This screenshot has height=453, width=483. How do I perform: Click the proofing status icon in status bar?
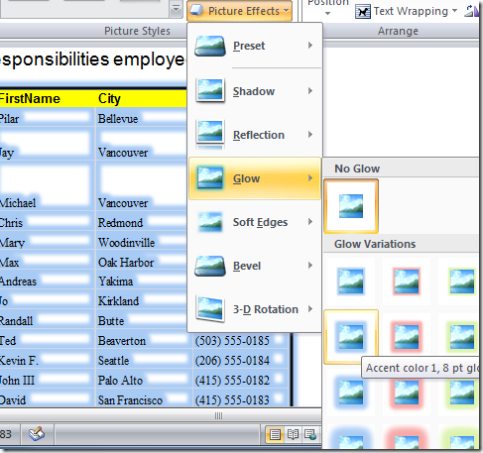click(37, 434)
